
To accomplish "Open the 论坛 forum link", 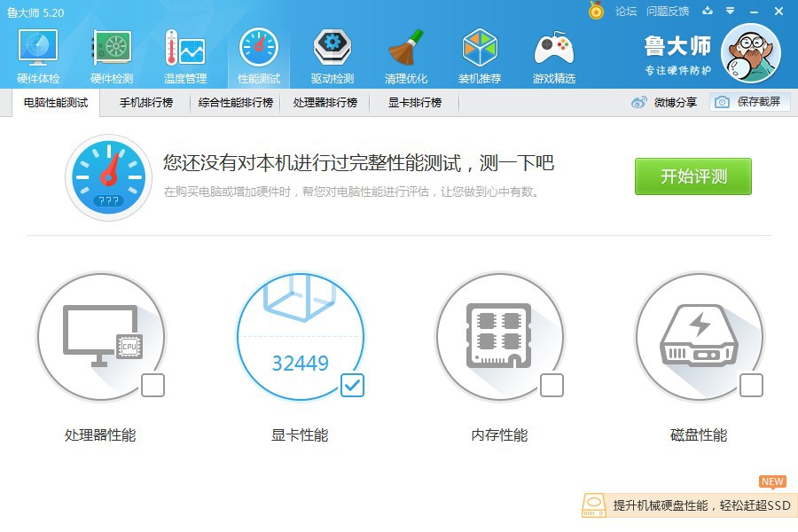I will pyautogui.click(x=625, y=11).
